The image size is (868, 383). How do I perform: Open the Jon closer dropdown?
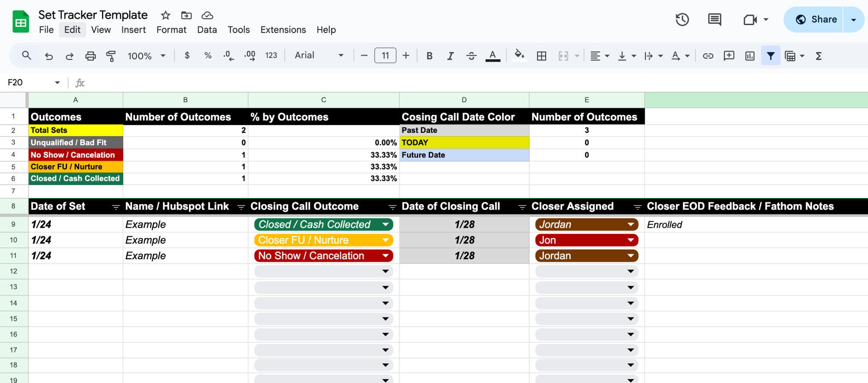coord(630,240)
